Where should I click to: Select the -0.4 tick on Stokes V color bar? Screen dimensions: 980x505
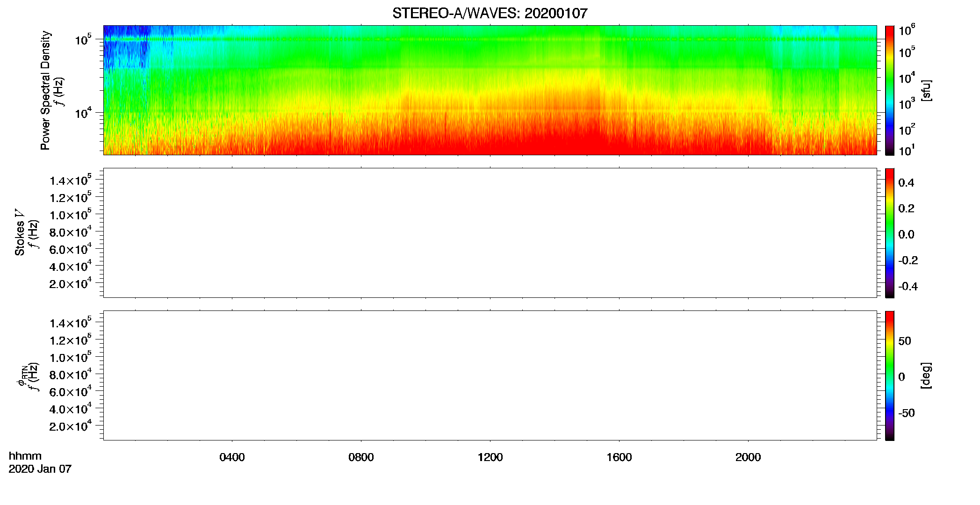pos(908,287)
